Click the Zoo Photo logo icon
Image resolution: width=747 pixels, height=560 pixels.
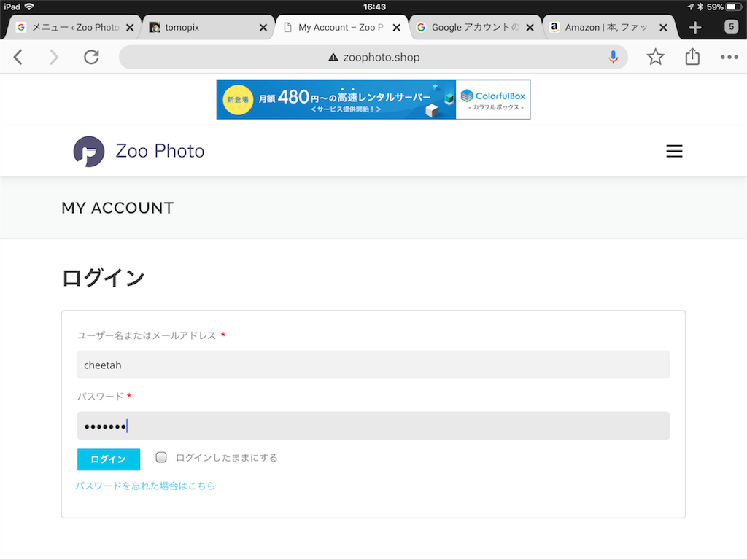(88, 152)
